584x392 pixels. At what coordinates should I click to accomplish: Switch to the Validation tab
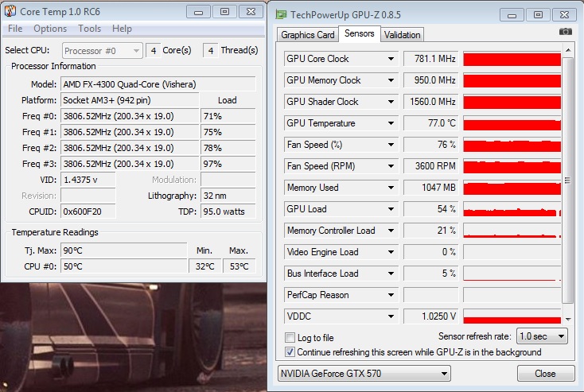tap(402, 35)
